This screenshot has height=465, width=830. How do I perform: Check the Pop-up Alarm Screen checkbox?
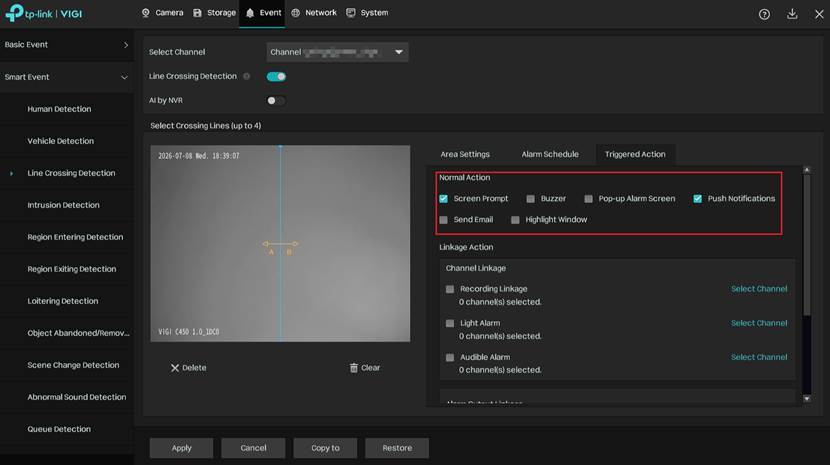pyautogui.click(x=588, y=199)
